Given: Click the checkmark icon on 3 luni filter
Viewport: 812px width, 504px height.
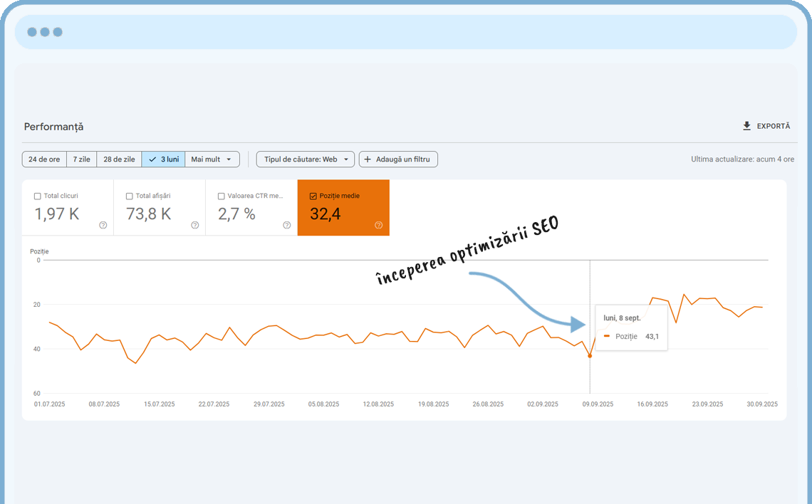Looking at the screenshot, I should (x=152, y=159).
